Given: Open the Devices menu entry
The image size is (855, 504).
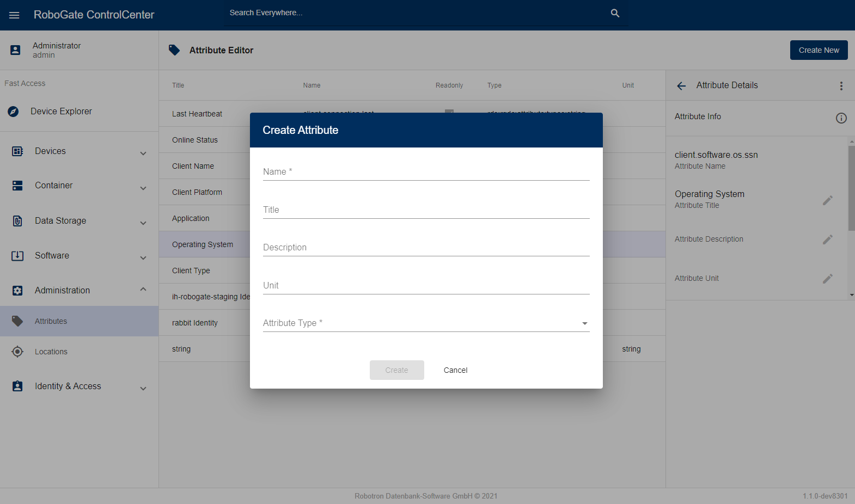Looking at the screenshot, I should click(x=79, y=151).
